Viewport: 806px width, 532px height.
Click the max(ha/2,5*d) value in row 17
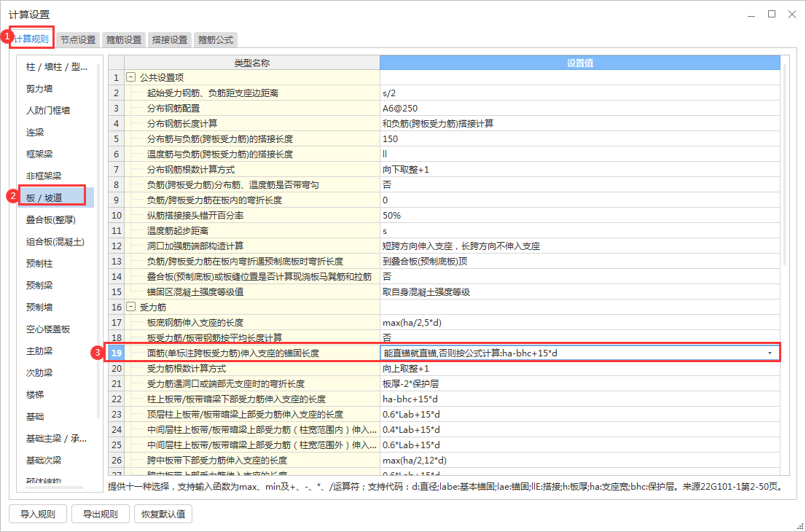pyautogui.click(x=580, y=323)
